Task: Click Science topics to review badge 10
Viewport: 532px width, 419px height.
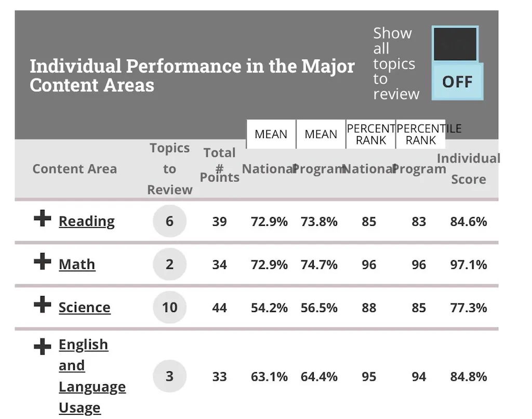Action: click(x=169, y=307)
